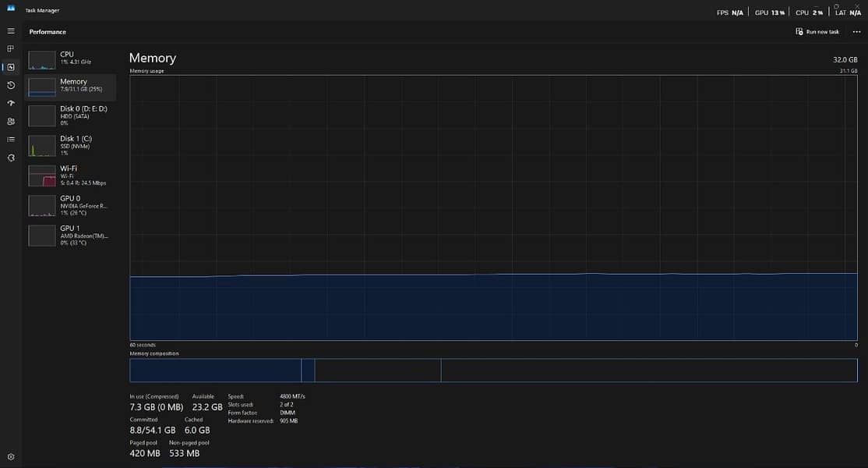Switch to the Users page icon
Image resolution: width=868 pixels, height=468 pixels.
click(x=11, y=122)
